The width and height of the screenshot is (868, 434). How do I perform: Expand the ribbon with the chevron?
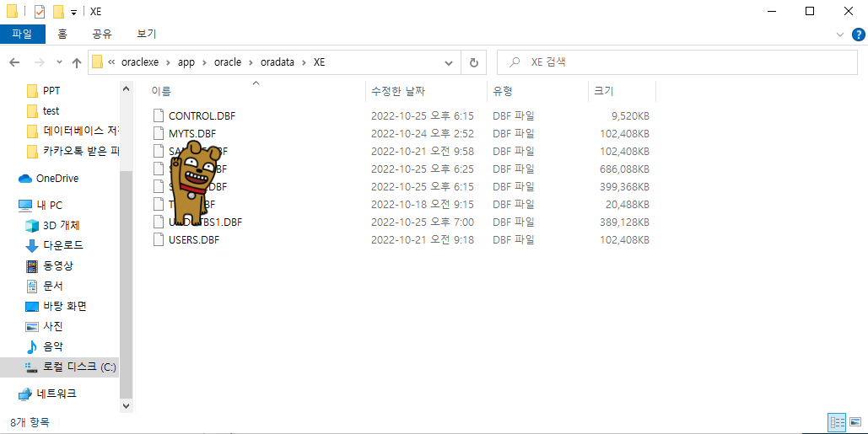click(840, 35)
